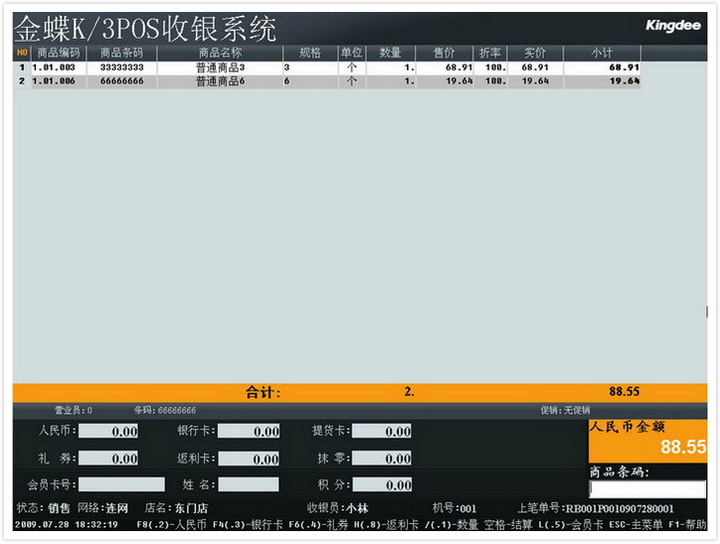This screenshot has height=544, width=720.
Task: Click F4(.3)-银行卡 shortcut hint
Action: point(248,524)
